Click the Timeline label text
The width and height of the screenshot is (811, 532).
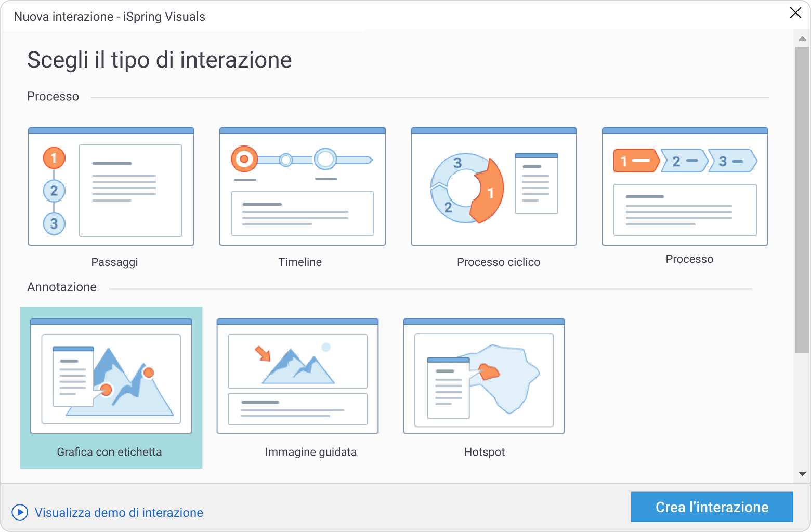pos(300,262)
